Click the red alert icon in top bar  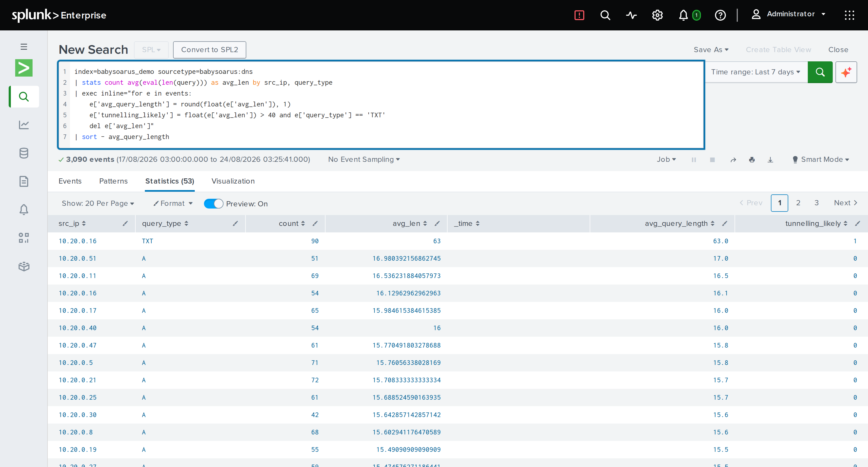tap(579, 15)
